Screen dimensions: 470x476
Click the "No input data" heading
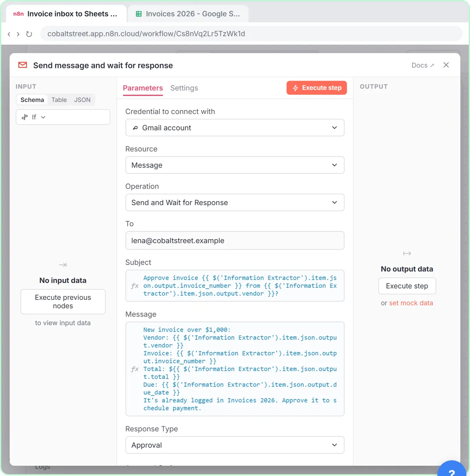pyautogui.click(x=63, y=280)
